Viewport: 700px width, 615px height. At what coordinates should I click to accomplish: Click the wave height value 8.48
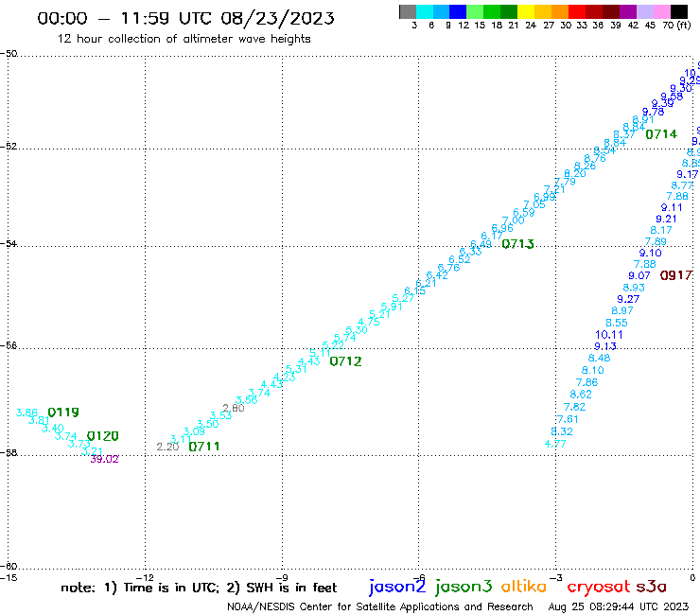pyautogui.click(x=599, y=358)
